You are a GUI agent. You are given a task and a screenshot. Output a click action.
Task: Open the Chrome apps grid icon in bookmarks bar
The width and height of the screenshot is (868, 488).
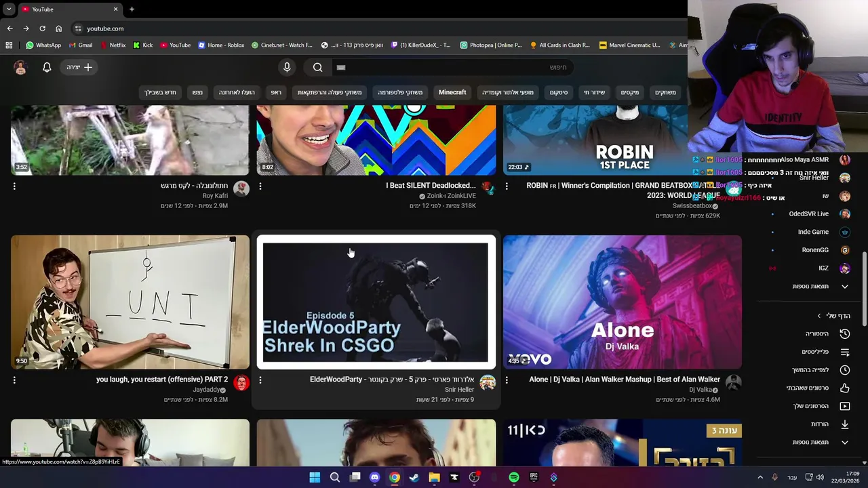(x=9, y=45)
